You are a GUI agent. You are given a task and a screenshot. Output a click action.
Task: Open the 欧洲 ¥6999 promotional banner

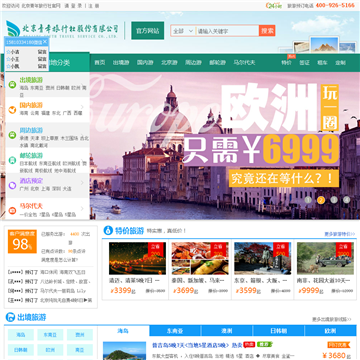point(225,146)
